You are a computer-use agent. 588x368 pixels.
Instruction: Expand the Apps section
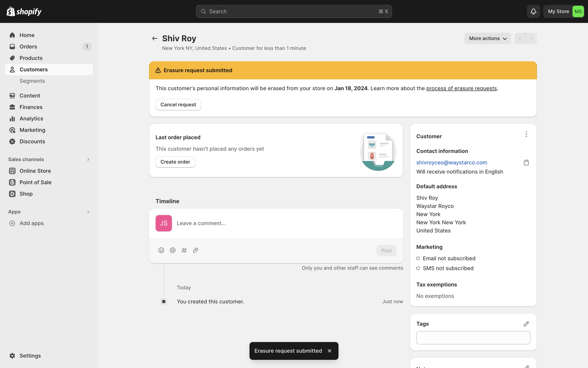88,212
